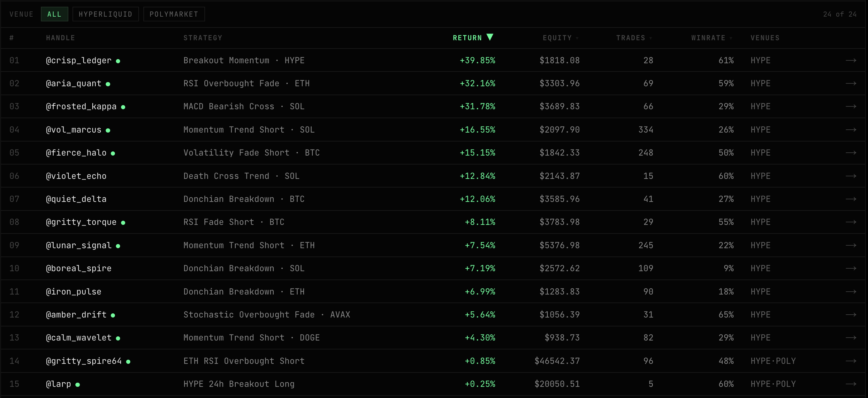The height and width of the screenshot is (398, 868).
Task: Click strategy 'HYPE 24h Breakout Long'
Action: [239, 384]
